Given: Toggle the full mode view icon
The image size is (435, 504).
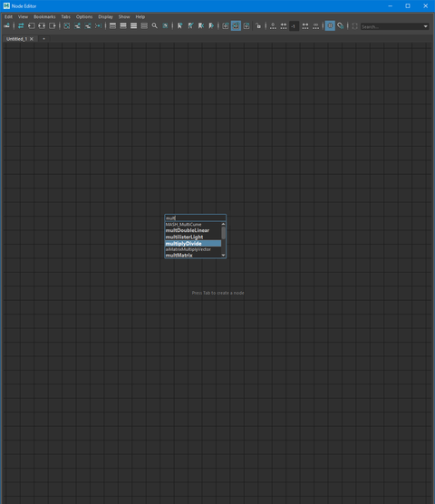Looking at the screenshot, I should tap(133, 26).
